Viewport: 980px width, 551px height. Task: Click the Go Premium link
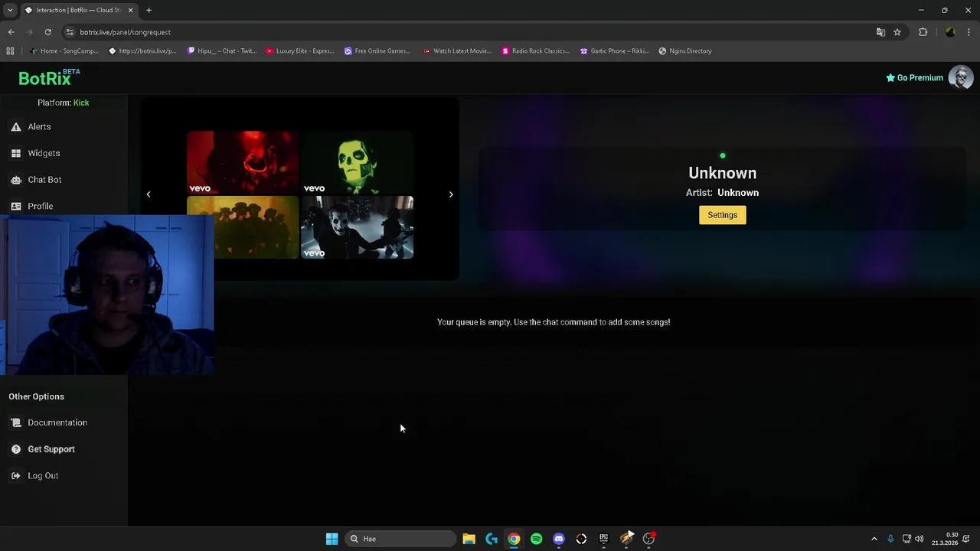[x=914, y=77]
